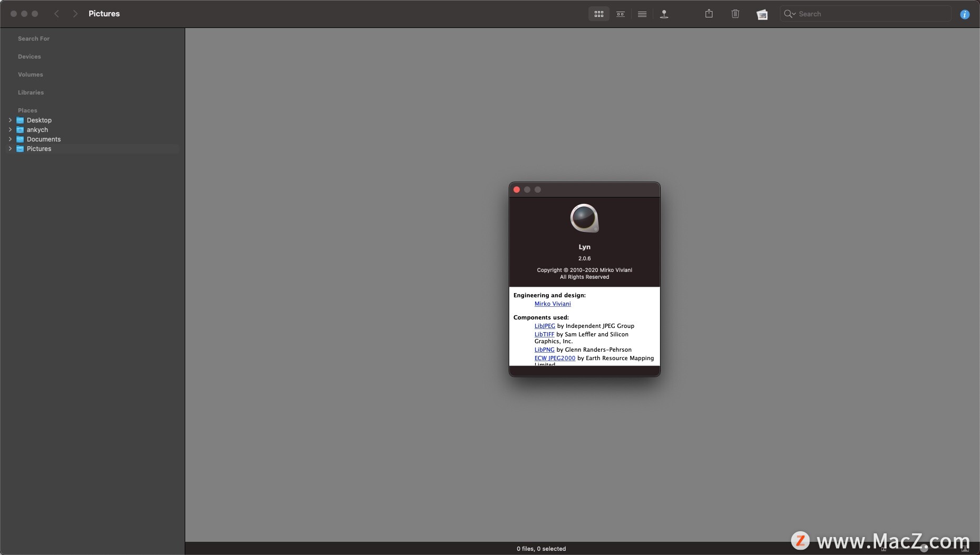Switch to icon grid view
This screenshot has height=555, width=980.
click(x=598, y=14)
